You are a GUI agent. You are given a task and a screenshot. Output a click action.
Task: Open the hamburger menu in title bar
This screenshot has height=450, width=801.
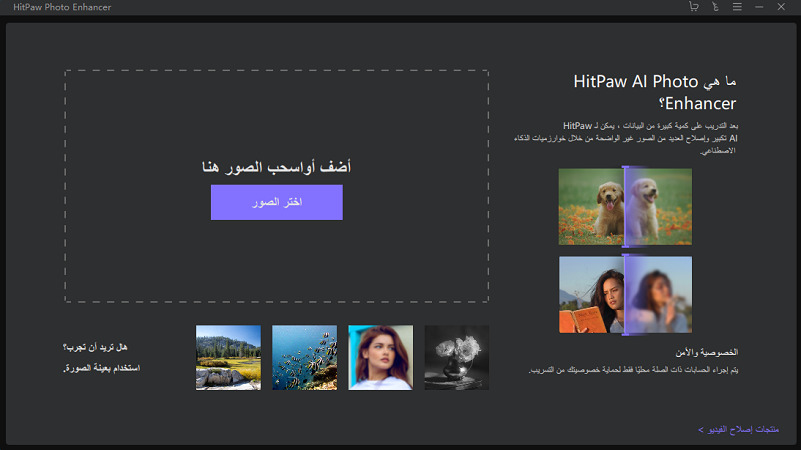[737, 7]
